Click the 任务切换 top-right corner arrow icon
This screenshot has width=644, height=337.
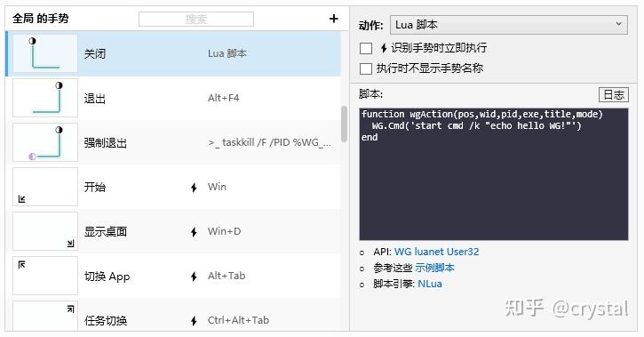coord(71,309)
